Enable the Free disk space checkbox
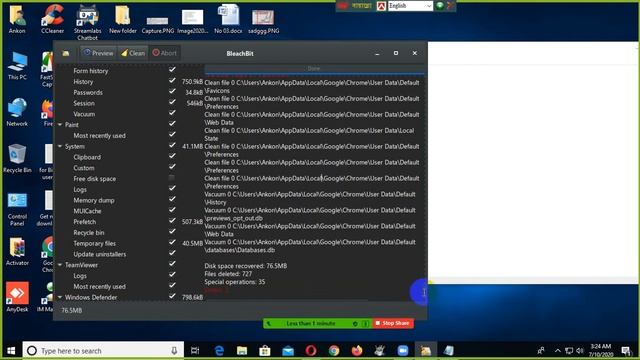Screen dimensions: 640x360 172,178
